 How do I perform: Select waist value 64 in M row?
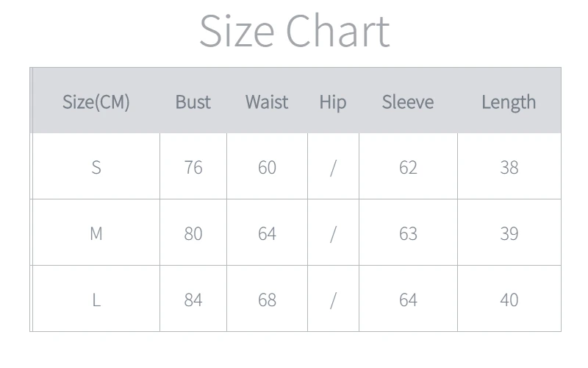coord(267,233)
